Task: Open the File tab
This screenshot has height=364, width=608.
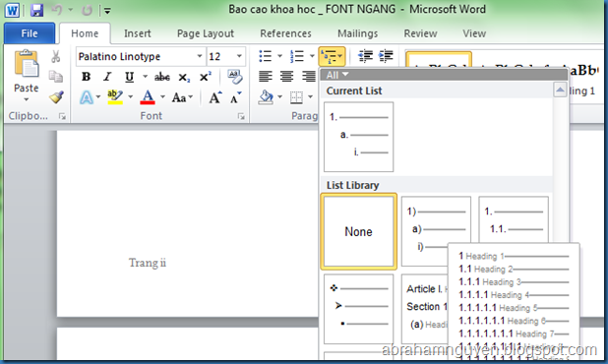Action: [x=30, y=33]
